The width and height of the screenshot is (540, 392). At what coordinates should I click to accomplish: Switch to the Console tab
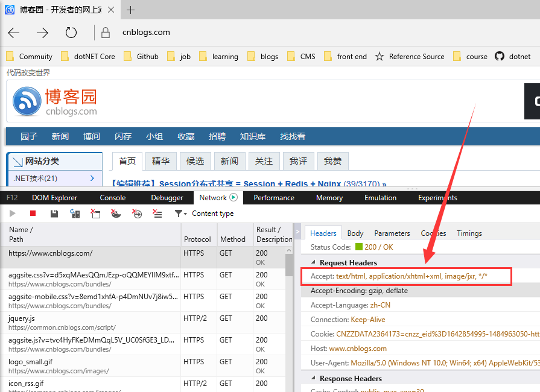(x=113, y=198)
